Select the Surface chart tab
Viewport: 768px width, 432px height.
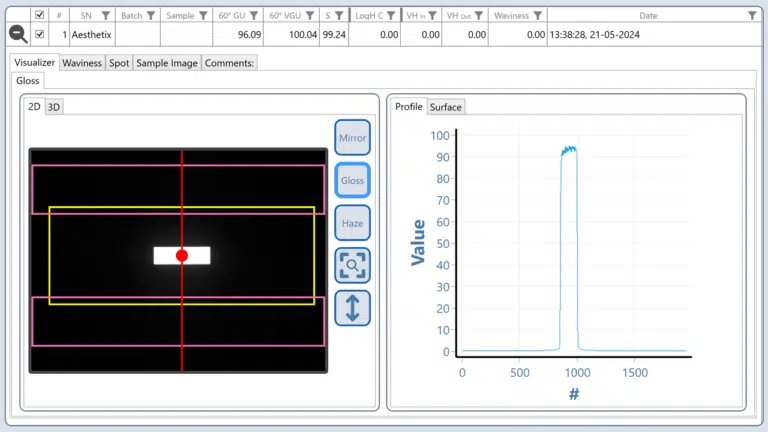tap(446, 107)
